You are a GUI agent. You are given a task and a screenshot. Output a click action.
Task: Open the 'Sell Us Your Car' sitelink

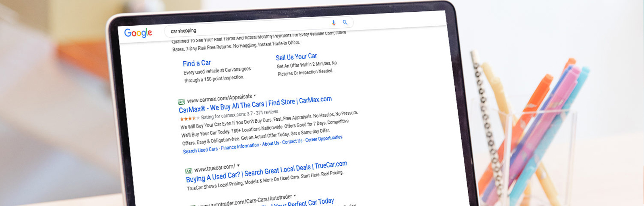click(296, 57)
